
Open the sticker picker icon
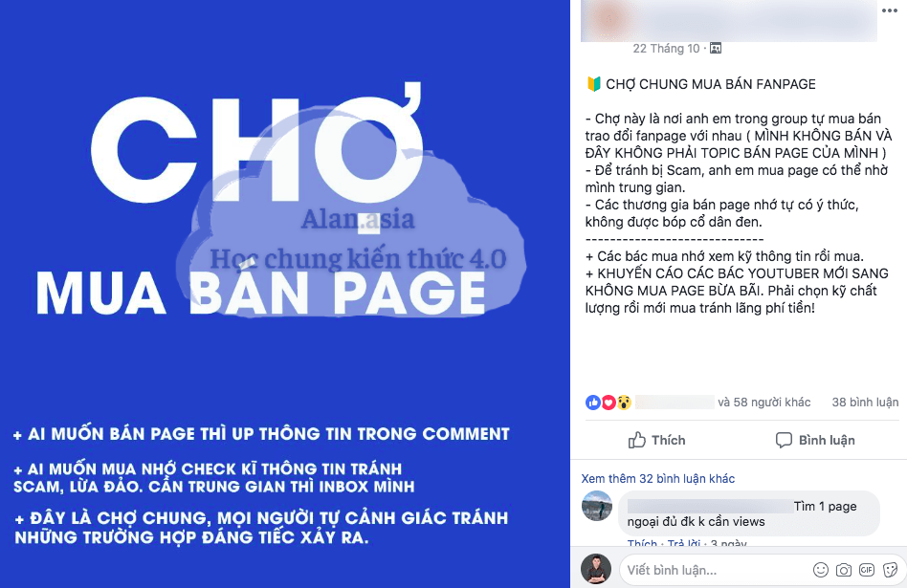pos(890,570)
